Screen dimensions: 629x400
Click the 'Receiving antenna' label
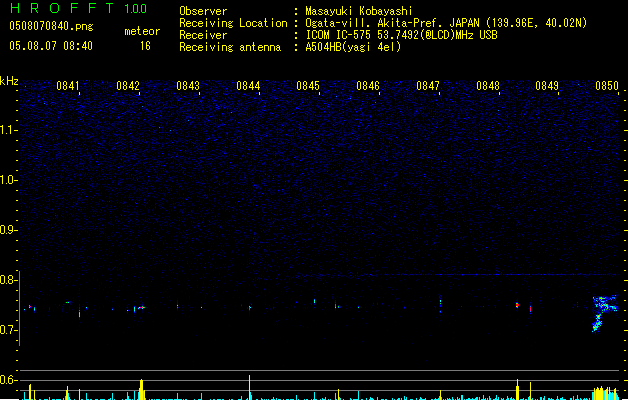point(230,47)
